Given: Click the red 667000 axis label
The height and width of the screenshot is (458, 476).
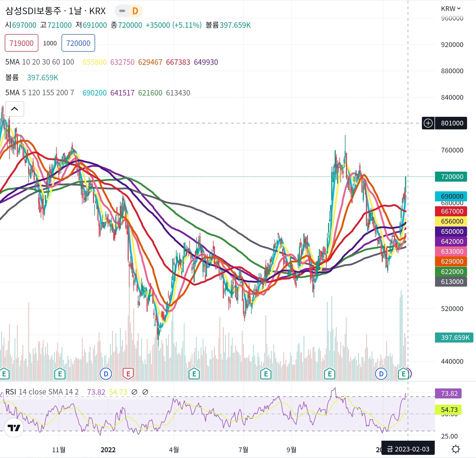Looking at the screenshot, I should [x=451, y=211].
